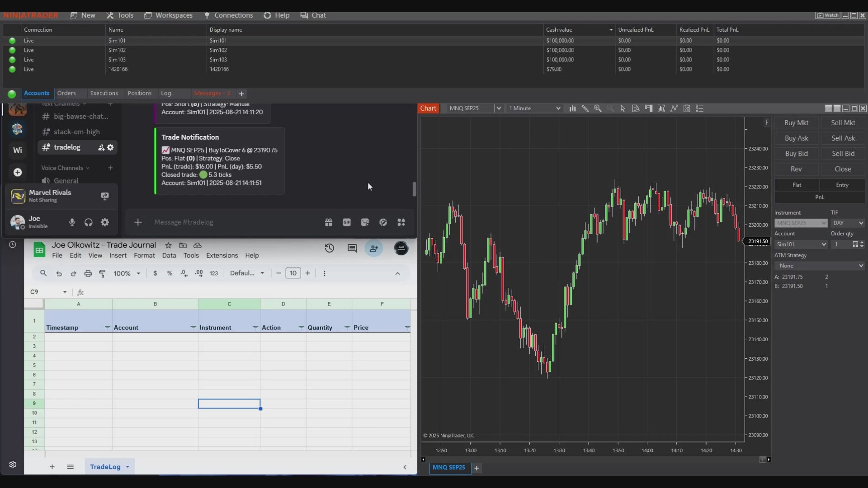Toggle the Price column filter
The width and height of the screenshot is (868, 488).
[407, 328]
